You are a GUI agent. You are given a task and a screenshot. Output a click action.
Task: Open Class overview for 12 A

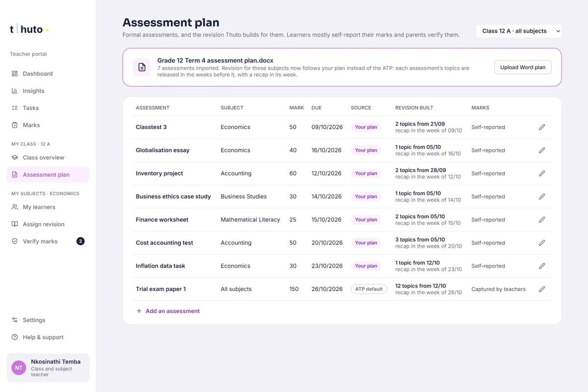point(48,157)
